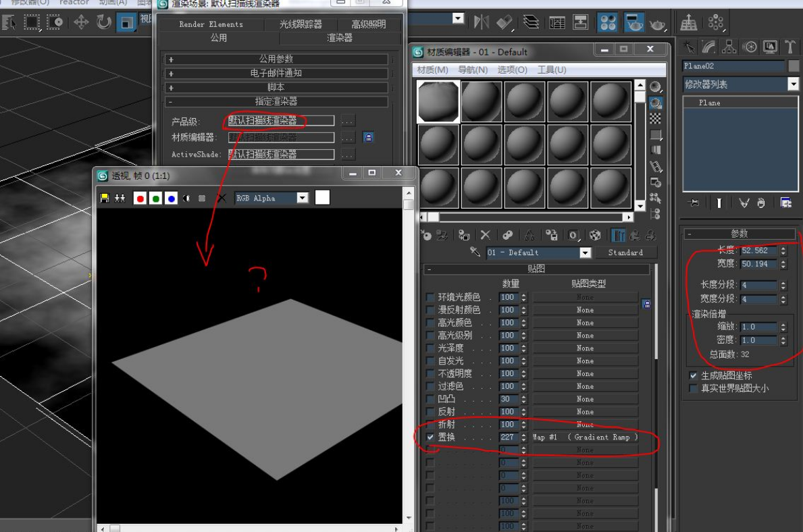Click the white color swatch in render window
This screenshot has width=803, height=532.
click(x=322, y=198)
